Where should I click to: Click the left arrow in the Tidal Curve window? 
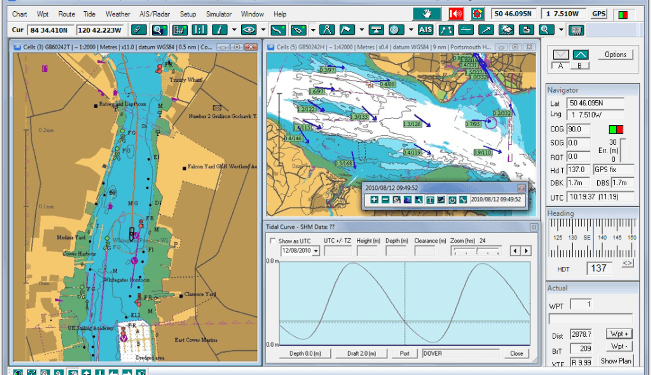[515, 251]
